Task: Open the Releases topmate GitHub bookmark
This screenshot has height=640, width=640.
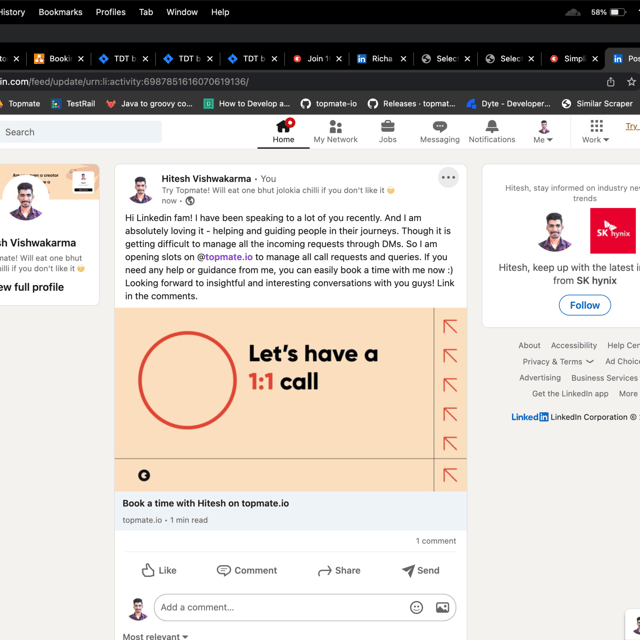Action: pos(411,104)
